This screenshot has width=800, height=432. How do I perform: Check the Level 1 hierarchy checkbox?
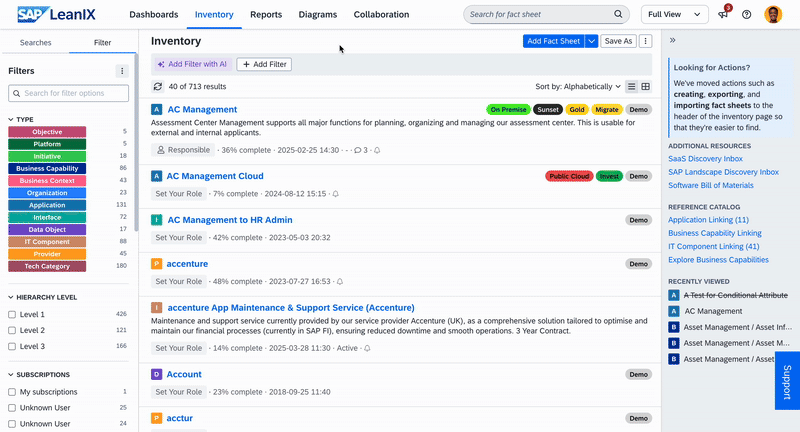[12, 315]
